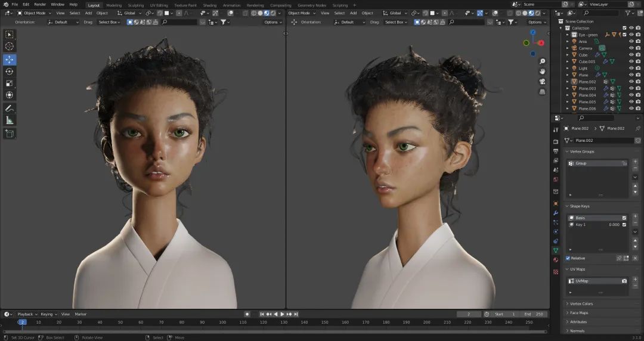
Task: Hide the Camera object in outliner
Action: [631, 48]
